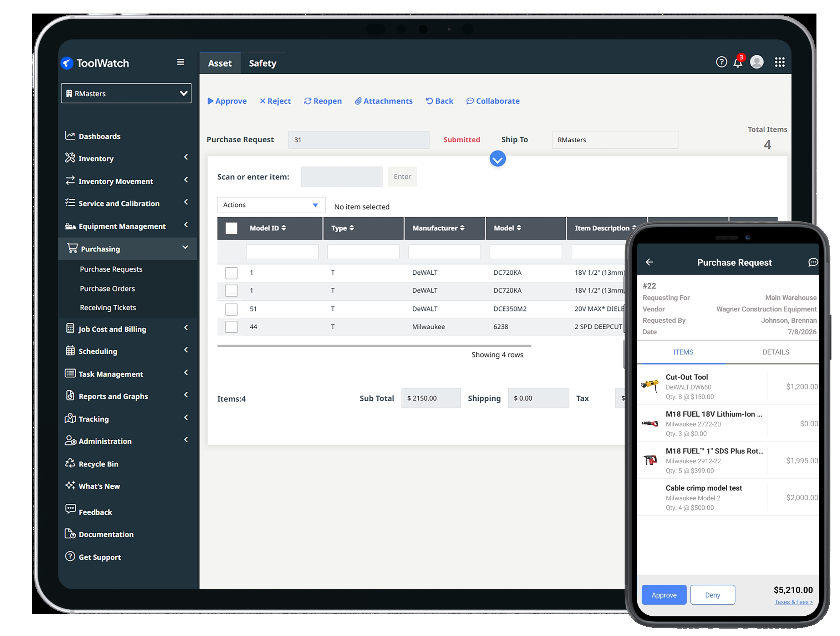Viewport: 840px width, 636px height.
Task: Click the ToolWatch logo icon
Action: click(67, 63)
